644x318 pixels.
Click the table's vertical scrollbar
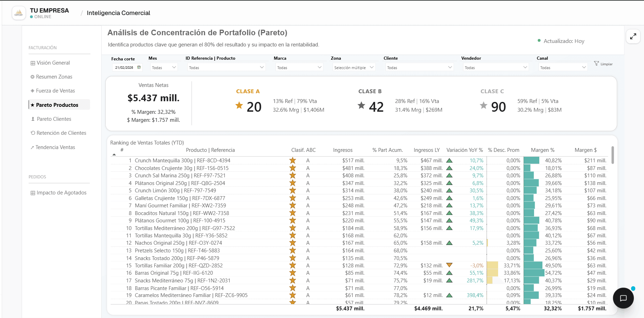pyautogui.click(x=613, y=155)
